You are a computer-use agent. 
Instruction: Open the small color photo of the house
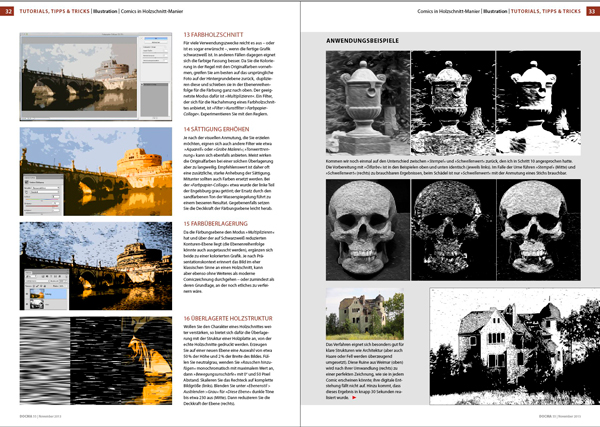(x=355, y=311)
